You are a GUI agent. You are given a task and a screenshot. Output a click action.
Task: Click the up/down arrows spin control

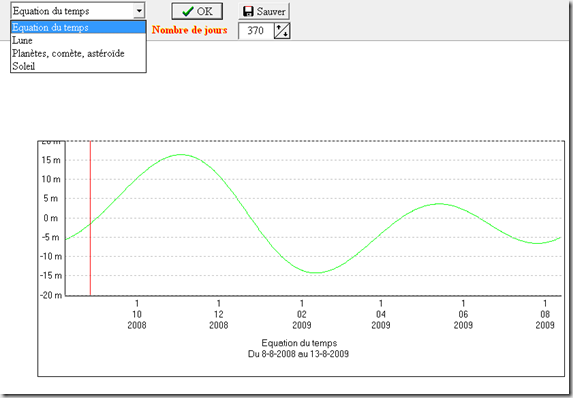tap(282, 31)
